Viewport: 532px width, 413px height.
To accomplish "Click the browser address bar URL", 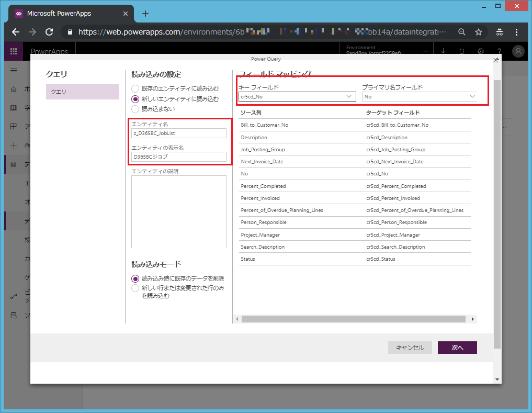I will pos(262,32).
